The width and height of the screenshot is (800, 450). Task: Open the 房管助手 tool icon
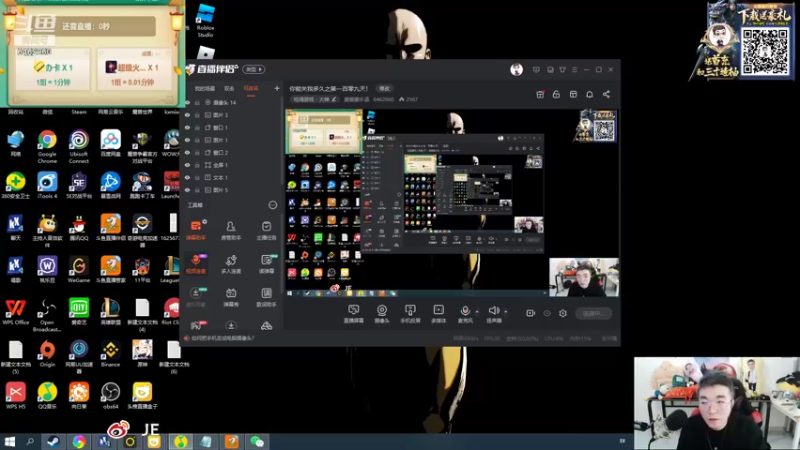click(231, 230)
